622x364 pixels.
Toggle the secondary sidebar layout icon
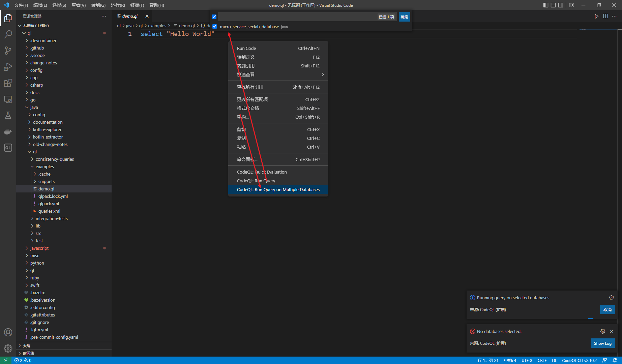561,5
